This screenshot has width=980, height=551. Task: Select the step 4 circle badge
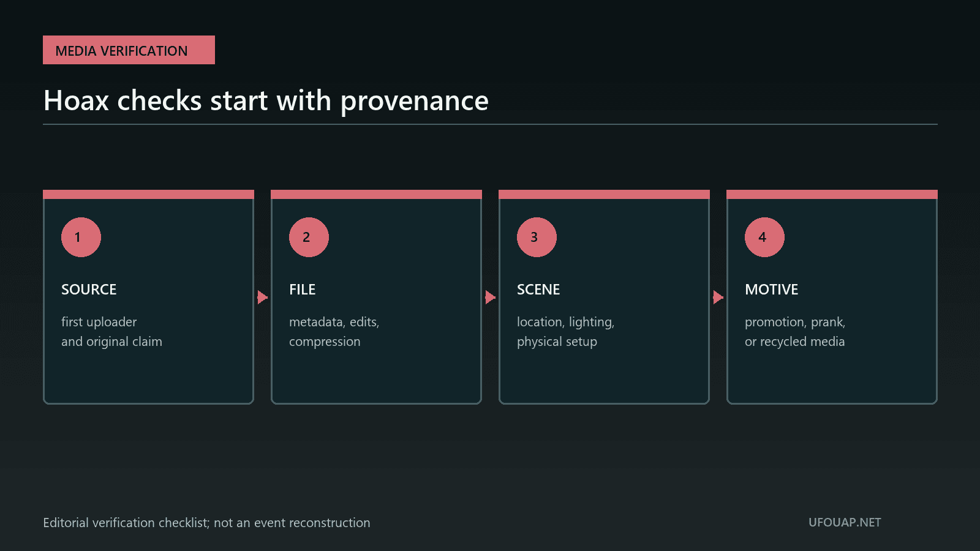764,237
